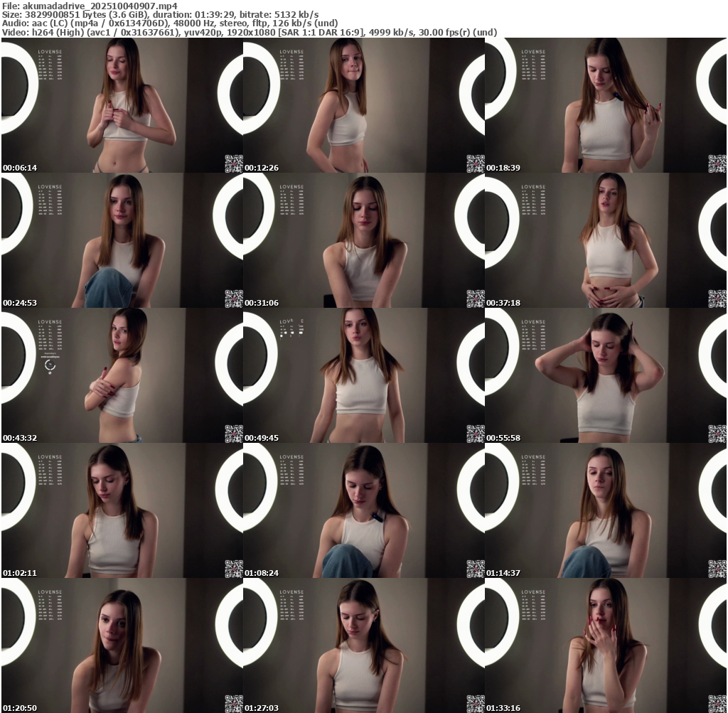The image size is (728, 713).
Task: Click the frame labeled 00:37:18
Action: click(606, 240)
